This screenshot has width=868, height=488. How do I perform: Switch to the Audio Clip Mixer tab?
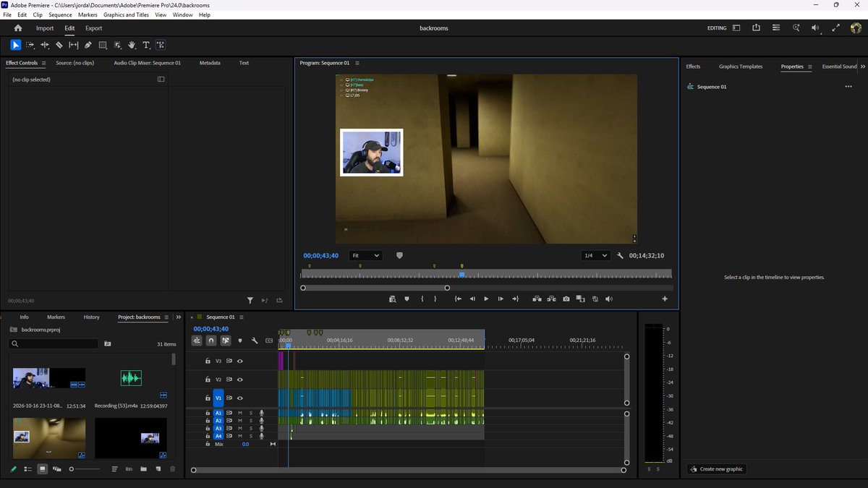coord(148,63)
